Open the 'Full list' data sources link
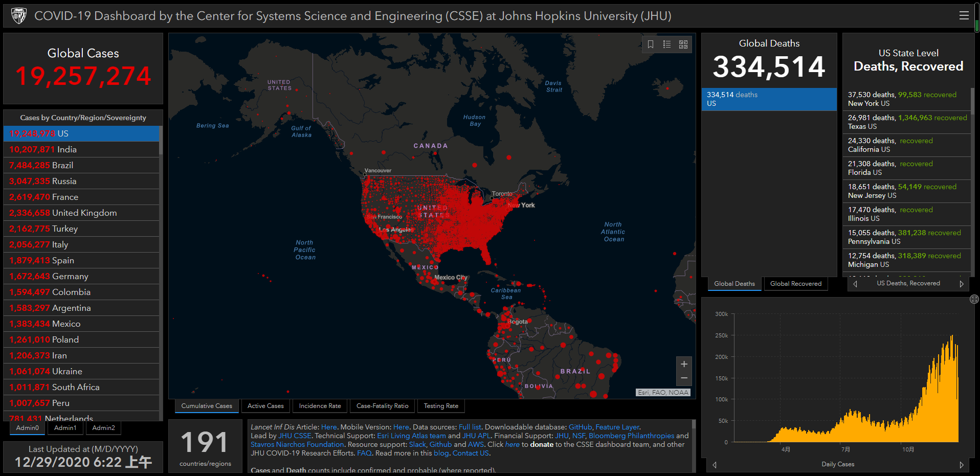 470,427
